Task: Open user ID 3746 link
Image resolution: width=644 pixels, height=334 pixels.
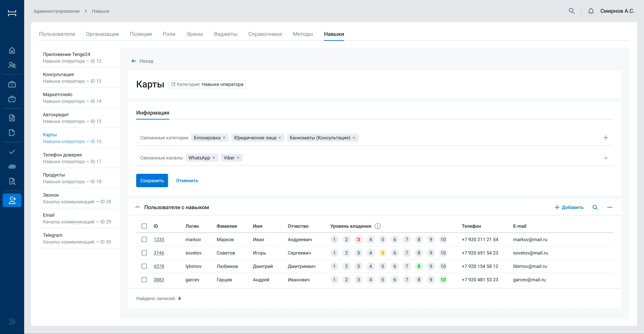Action: [159, 253]
